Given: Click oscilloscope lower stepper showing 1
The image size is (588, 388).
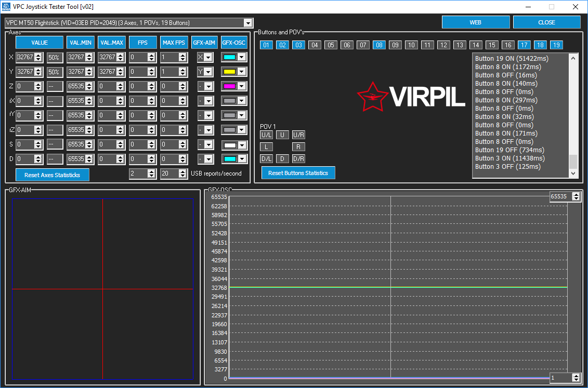Looking at the screenshot, I should (x=576, y=378).
